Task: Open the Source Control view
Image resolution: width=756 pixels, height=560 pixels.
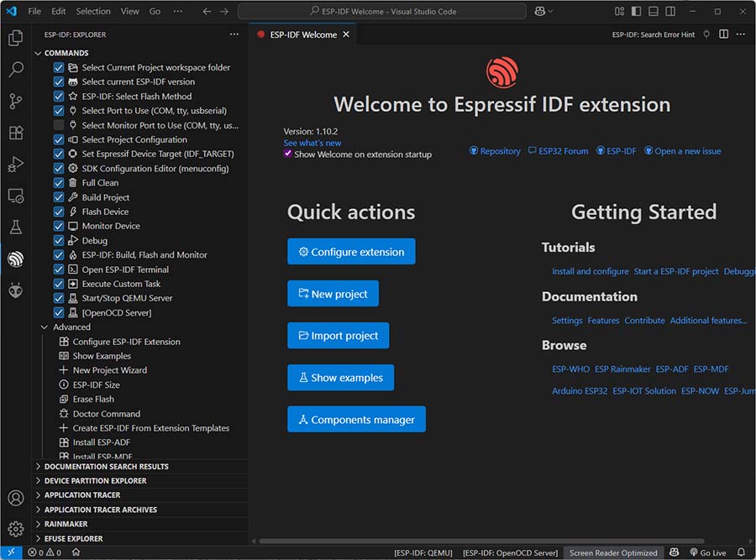Action: tap(15, 102)
